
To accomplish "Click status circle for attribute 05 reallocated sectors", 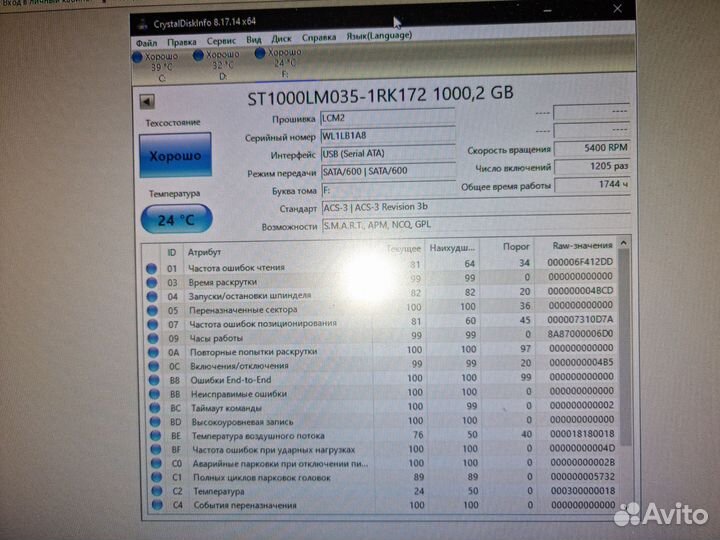I will pos(152,310).
